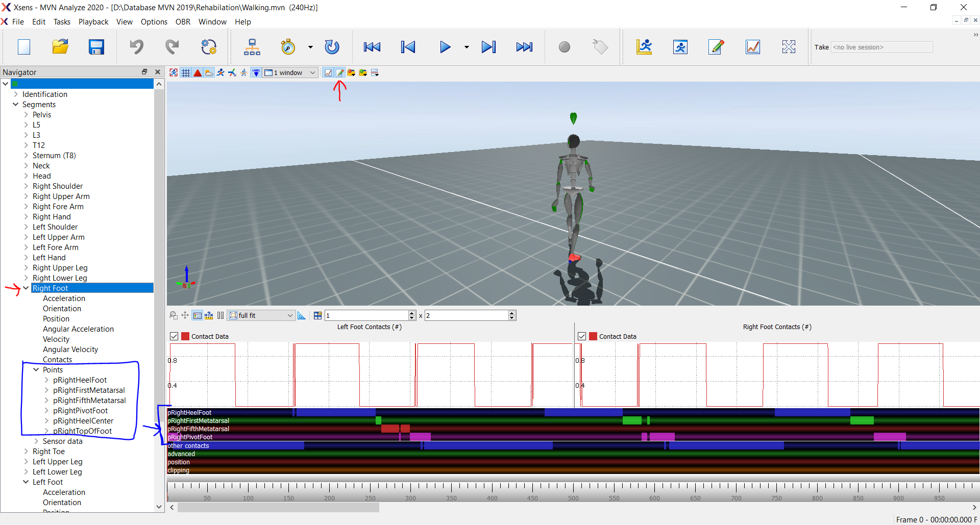Uncheck Contact Data for Right Foot Contacts
Screen dimensions: 980x525
[x=582, y=336]
